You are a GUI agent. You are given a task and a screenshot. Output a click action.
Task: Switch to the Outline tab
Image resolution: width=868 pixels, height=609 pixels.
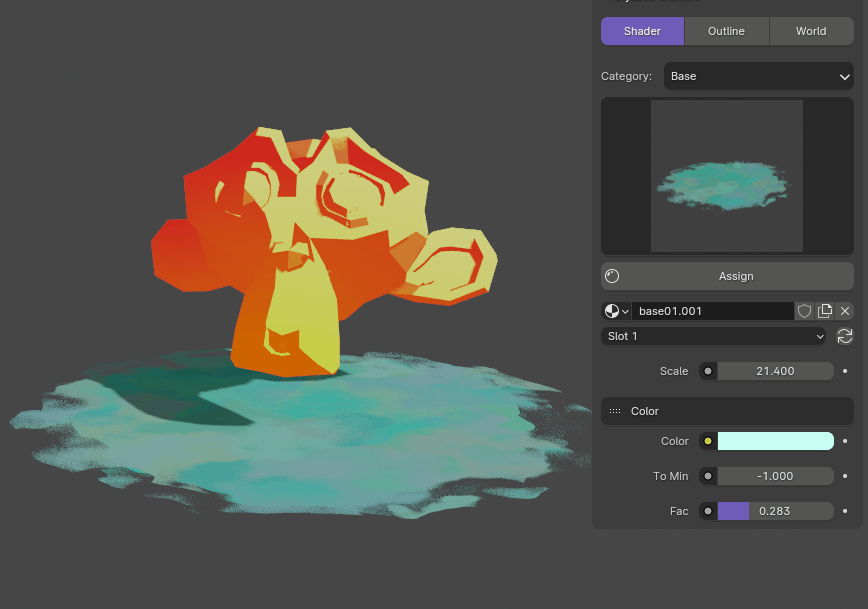point(726,31)
